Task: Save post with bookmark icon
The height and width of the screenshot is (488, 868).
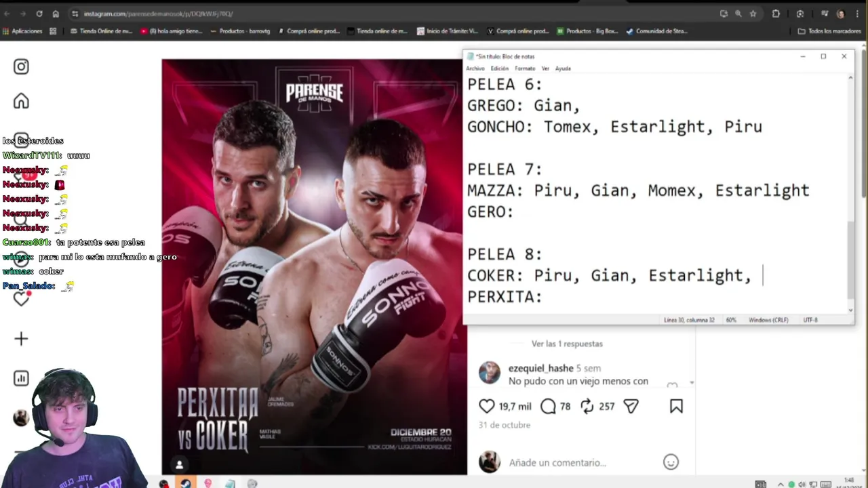Action: tap(676, 406)
